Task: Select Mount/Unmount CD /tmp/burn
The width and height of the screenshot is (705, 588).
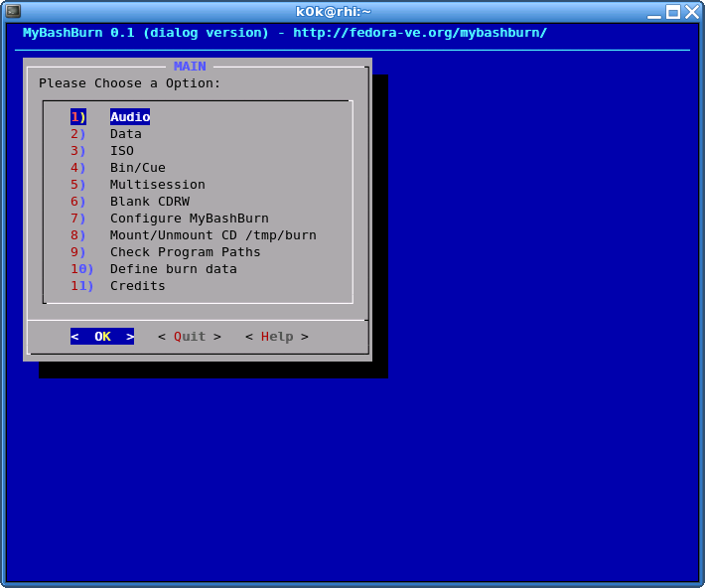Action: [x=213, y=235]
